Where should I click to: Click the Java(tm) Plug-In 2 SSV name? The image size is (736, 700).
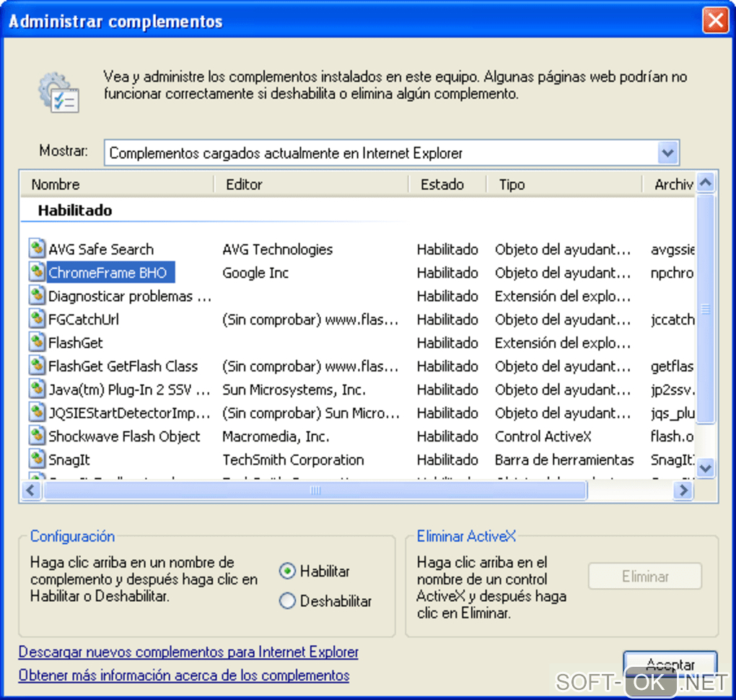[x=130, y=390]
